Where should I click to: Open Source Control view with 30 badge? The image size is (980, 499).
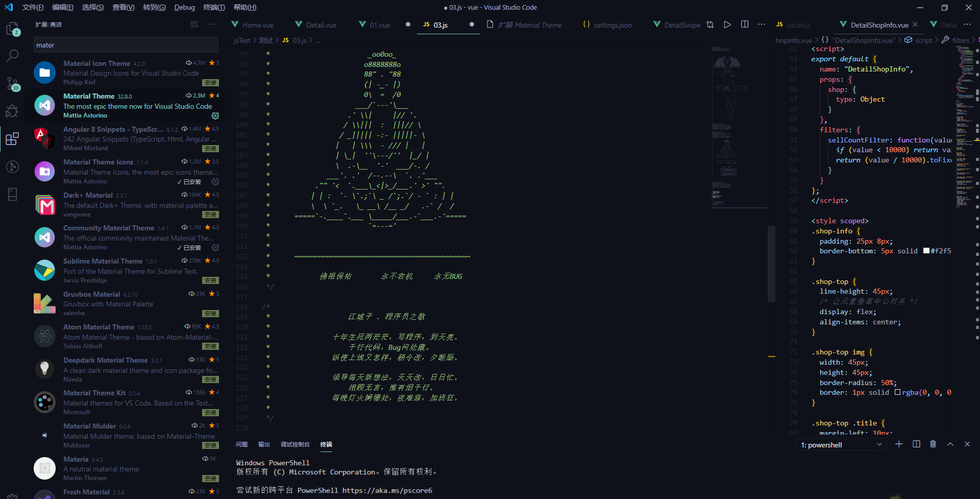pyautogui.click(x=12, y=84)
